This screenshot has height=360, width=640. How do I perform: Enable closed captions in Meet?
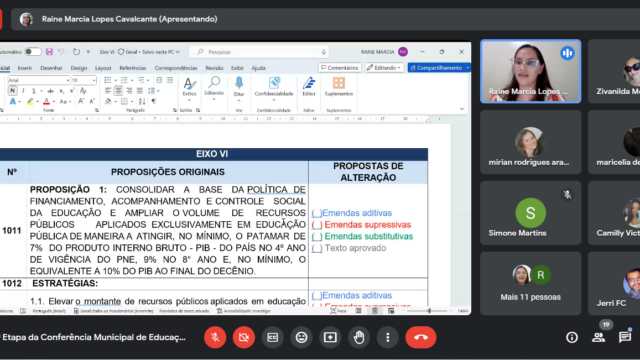(x=273, y=337)
